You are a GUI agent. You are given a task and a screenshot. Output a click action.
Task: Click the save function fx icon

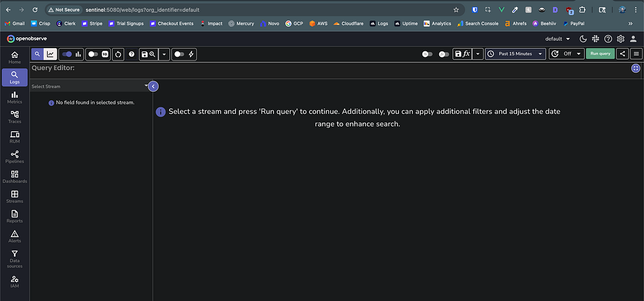pyautogui.click(x=462, y=54)
